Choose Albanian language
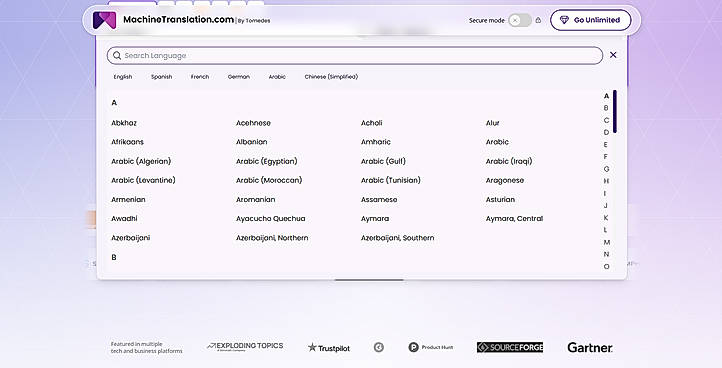The image size is (722, 368). pyautogui.click(x=251, y=142)
